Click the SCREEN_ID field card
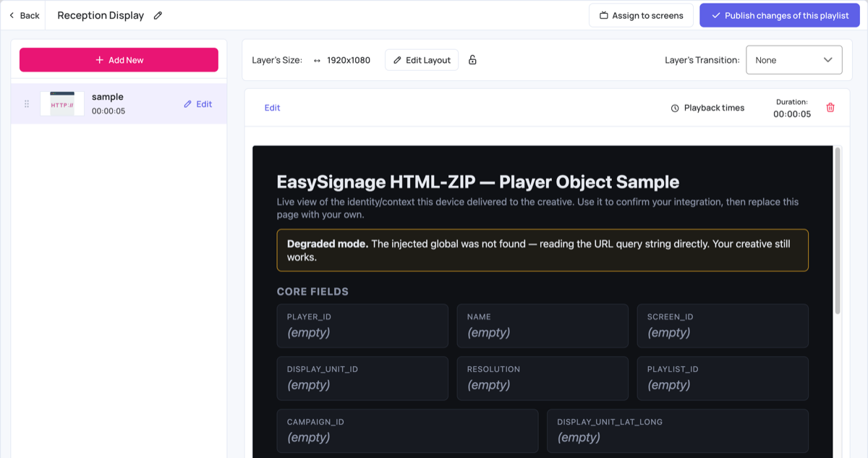 coord(723,326)
